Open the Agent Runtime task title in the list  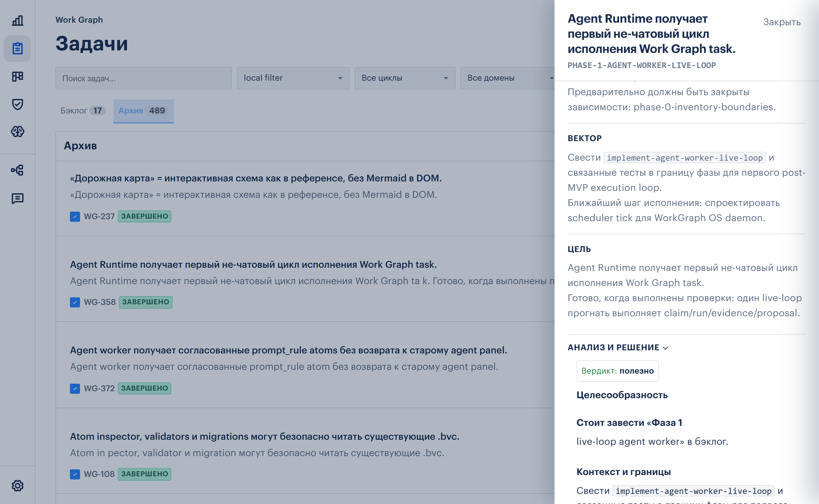tap(253, 265)
